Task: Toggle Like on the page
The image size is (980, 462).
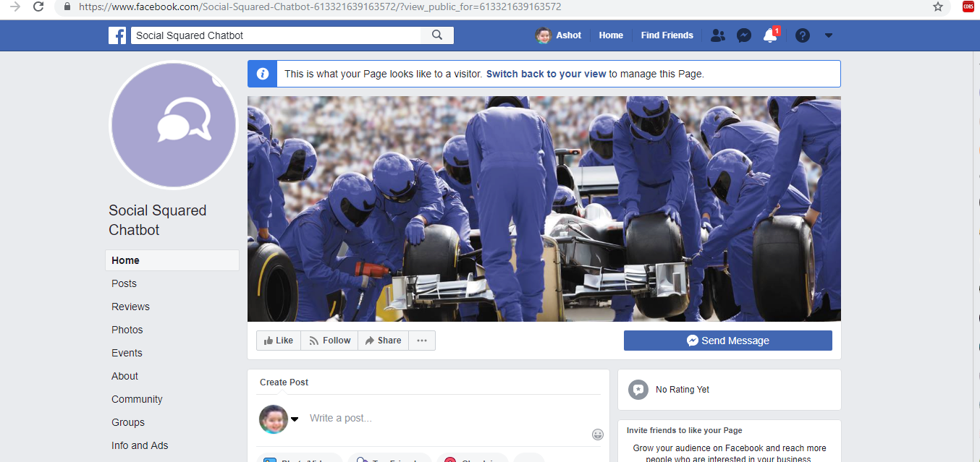Action: [279, 341]
